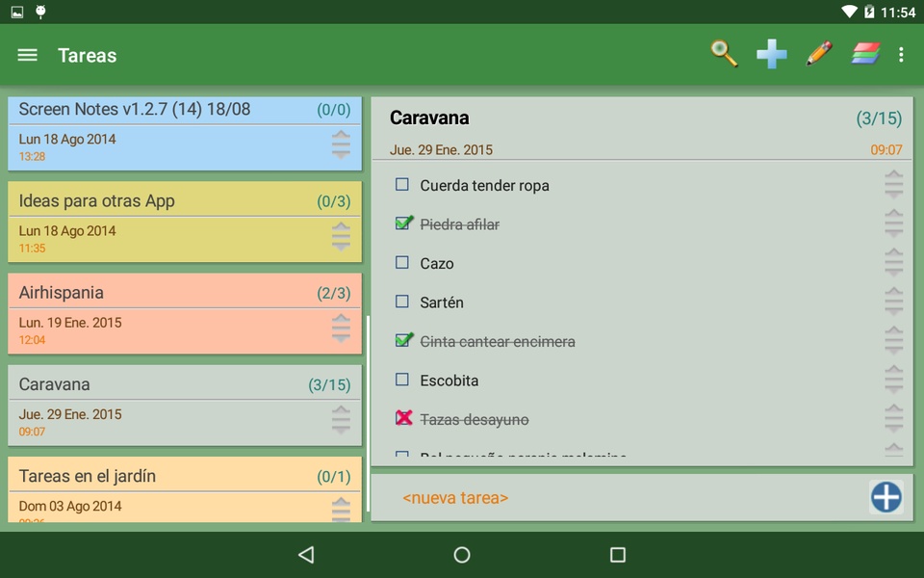
Task: Open the three-dot overflow menu
Action: (901, 54)
